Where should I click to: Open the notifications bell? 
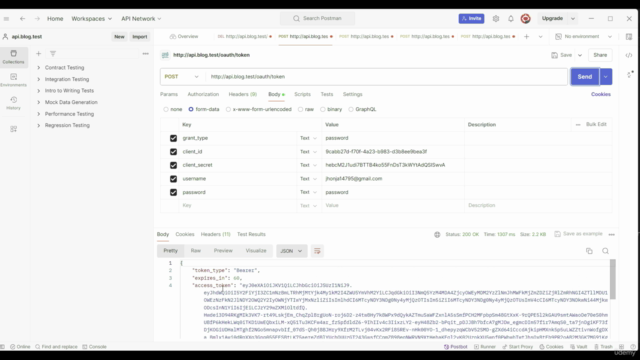(x=511, y=19)
